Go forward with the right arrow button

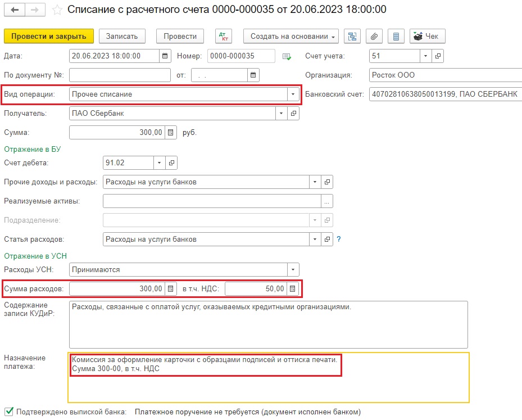35,10
